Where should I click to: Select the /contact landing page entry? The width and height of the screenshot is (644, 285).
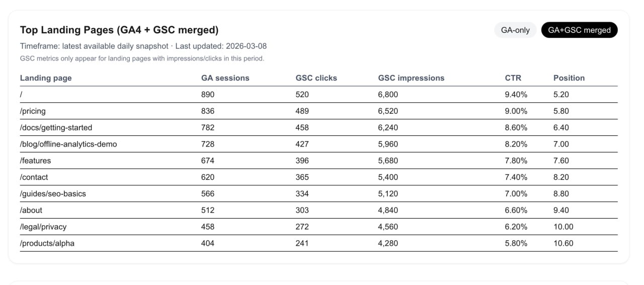pyautogui.click(x=34, y=177)
